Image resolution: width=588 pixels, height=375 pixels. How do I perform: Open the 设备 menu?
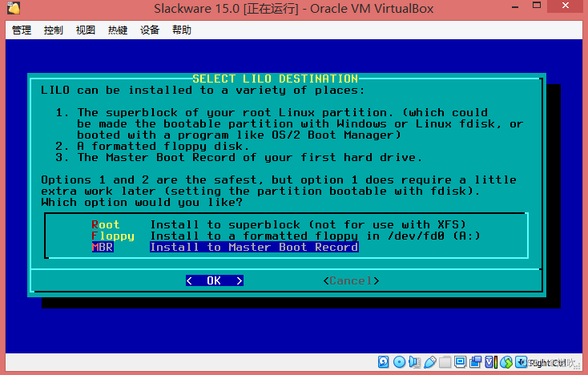(x=150, y=30)
